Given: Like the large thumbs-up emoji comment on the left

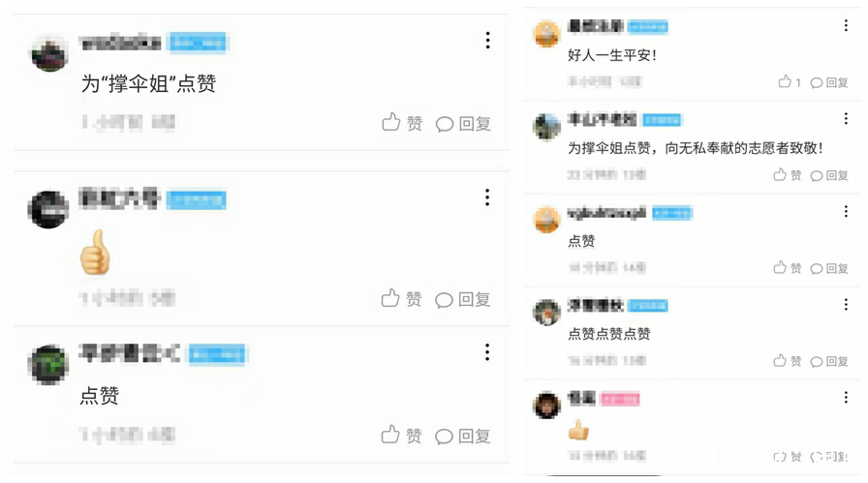Looking at the screenshot, I should (x=401, y=299).
